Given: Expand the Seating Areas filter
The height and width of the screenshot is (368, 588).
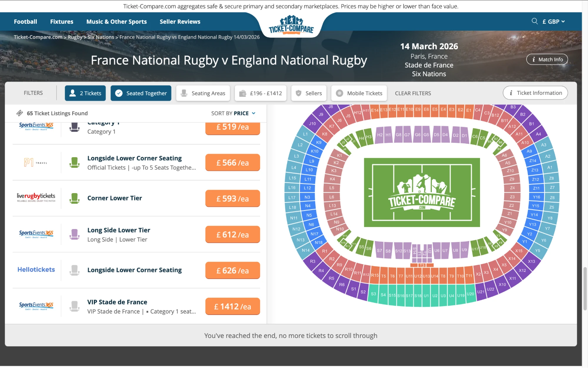Looking at the screenshot, I should tap(203, 93).
